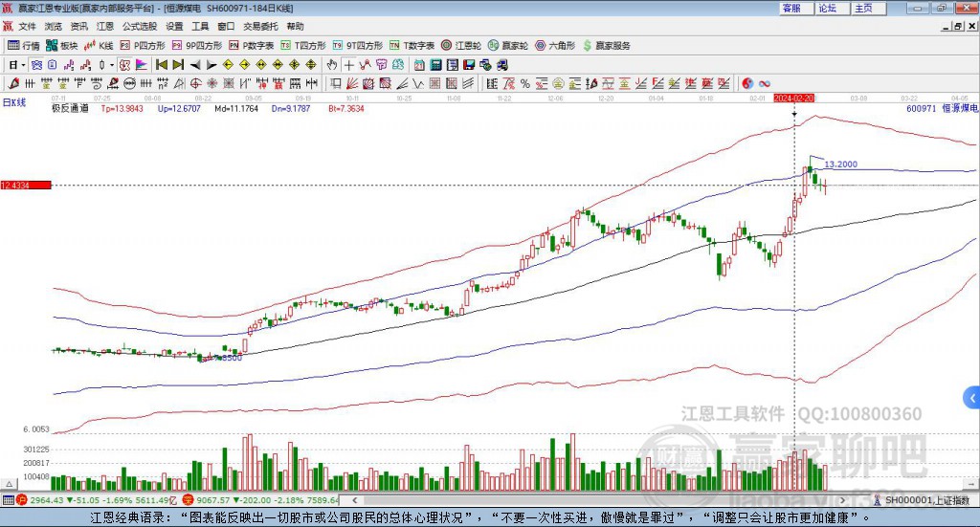Open the 9T四方形 tool

pyautogui.click(x=358, y=46)
